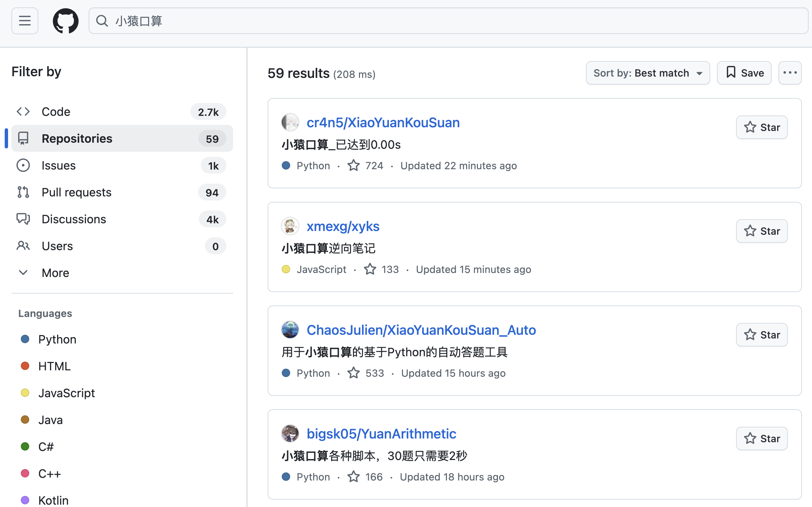Click the bookmark icon on Save button
This screenshot has width=812, height=507.
click(x=731, y=73)
